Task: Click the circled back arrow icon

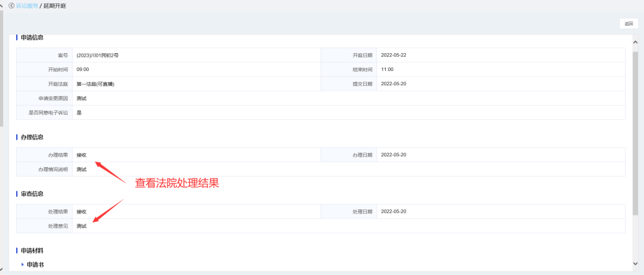Action: coord(11,5)
